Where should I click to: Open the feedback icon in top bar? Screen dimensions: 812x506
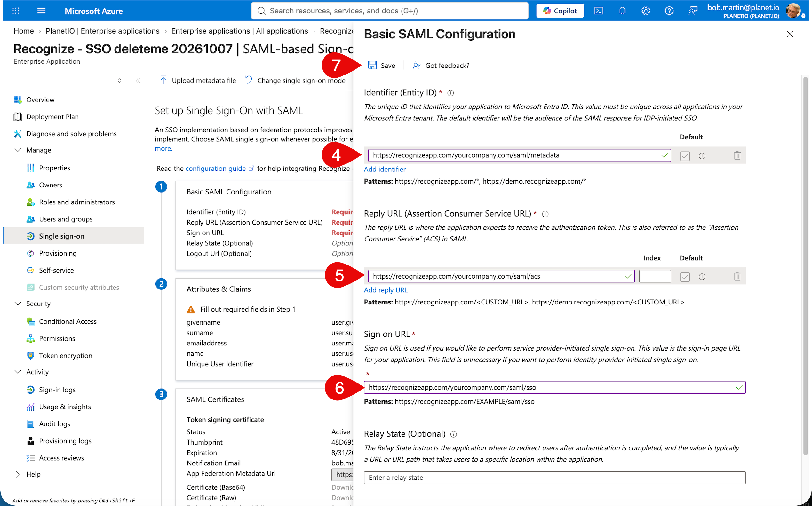pos(693,11)
